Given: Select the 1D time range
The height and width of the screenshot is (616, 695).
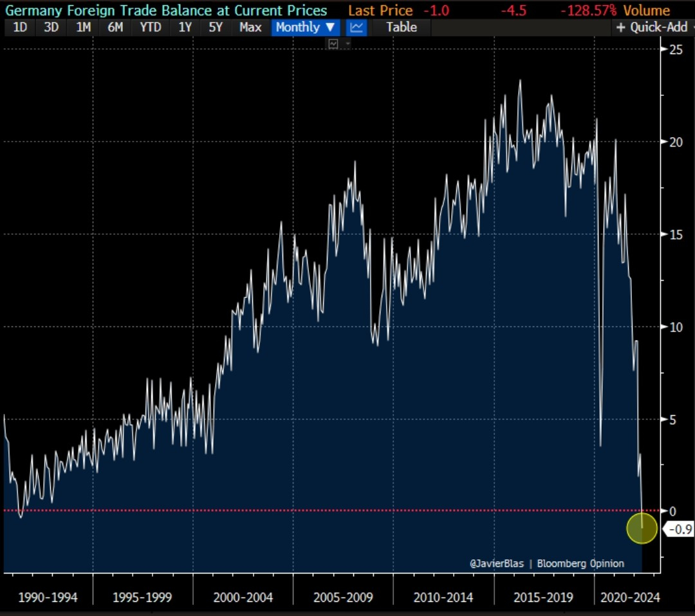Looking at the screenshot, I should point(20,28).
